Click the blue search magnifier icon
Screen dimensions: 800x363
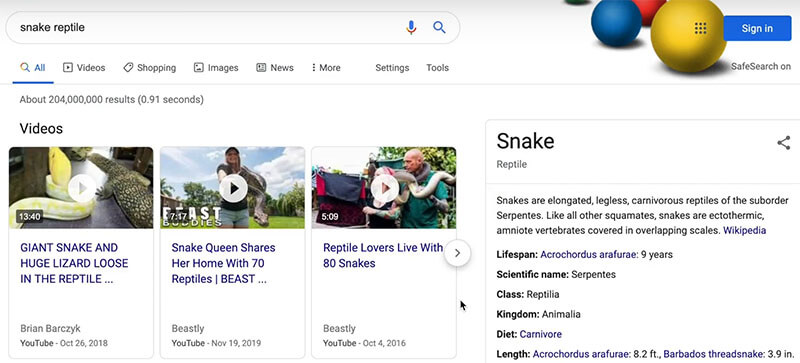[x=439, y=28]
